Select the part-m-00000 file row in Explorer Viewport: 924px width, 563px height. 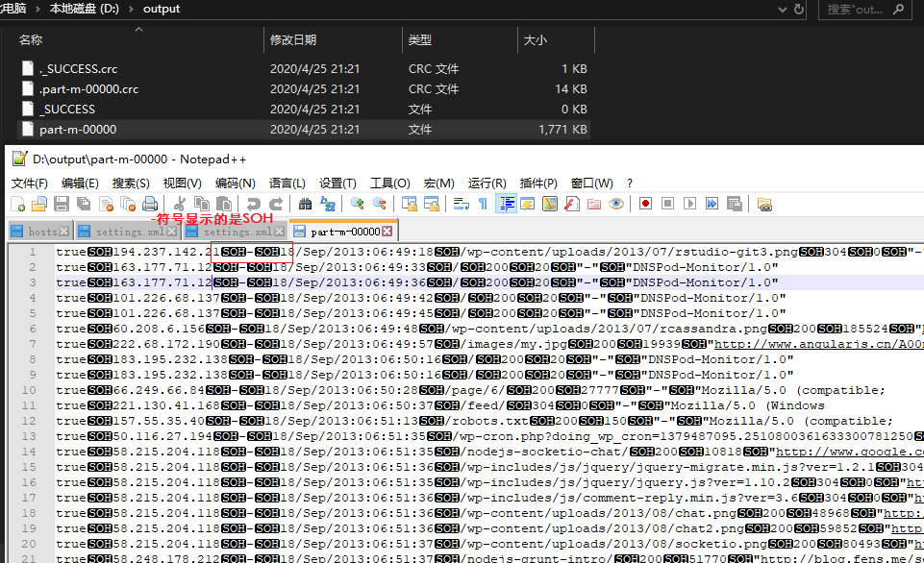click(x=304, y=129)
